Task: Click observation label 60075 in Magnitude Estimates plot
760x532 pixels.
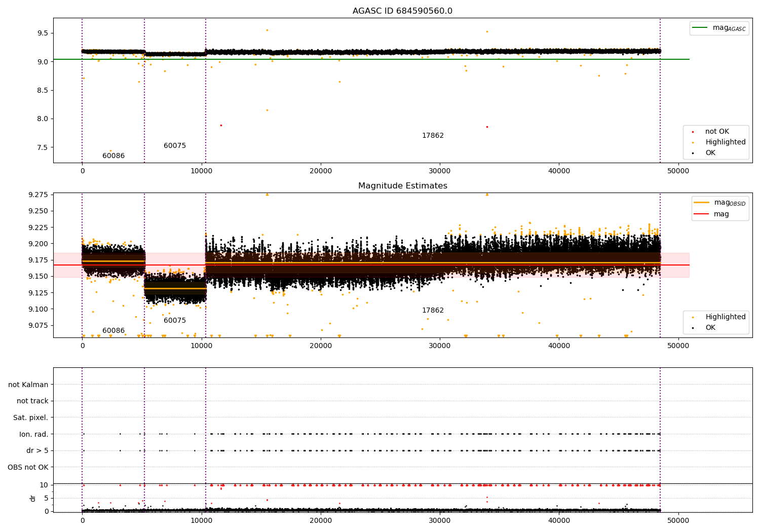Action: (x=175, y=321)
